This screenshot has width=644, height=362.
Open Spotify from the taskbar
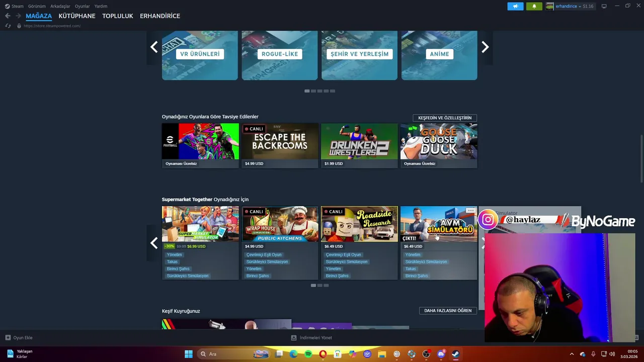click(308, 354)
